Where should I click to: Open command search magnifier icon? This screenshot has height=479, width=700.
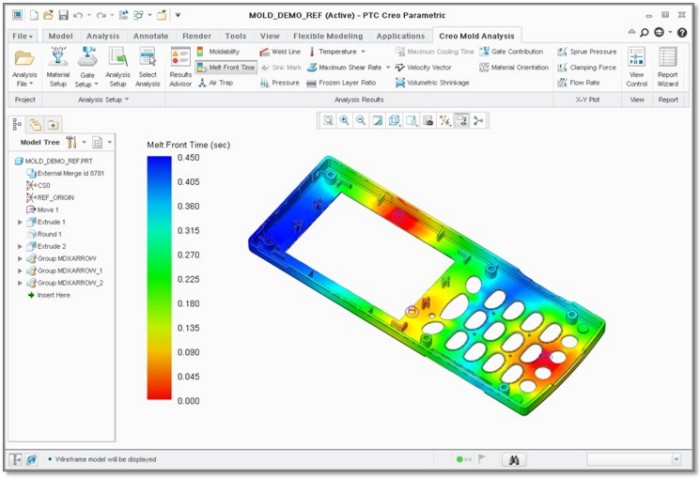(644, 32)
